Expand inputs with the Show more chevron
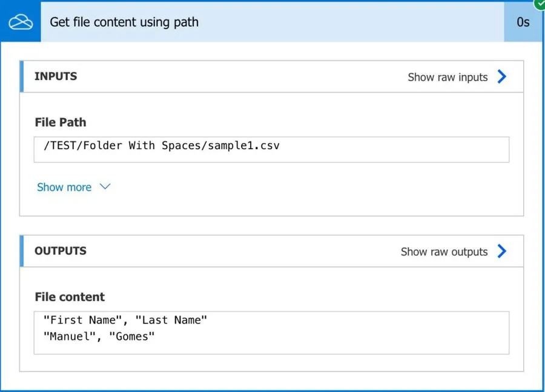The image size is (545, 392). coord(105,187)
